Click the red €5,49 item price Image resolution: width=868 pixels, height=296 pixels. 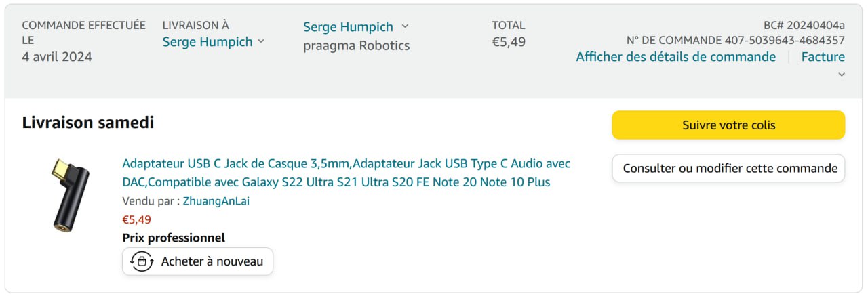pyautogui.click(x=136, y=219)
